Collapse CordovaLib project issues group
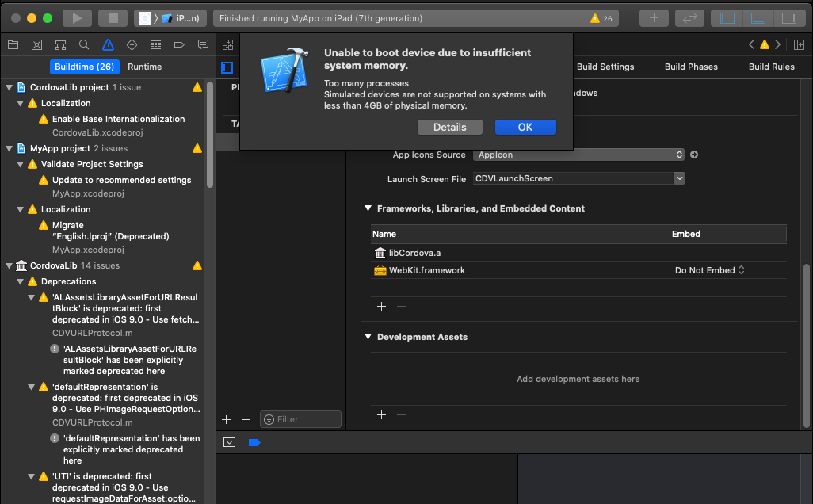813x504 pixels. tap(9, 88)
